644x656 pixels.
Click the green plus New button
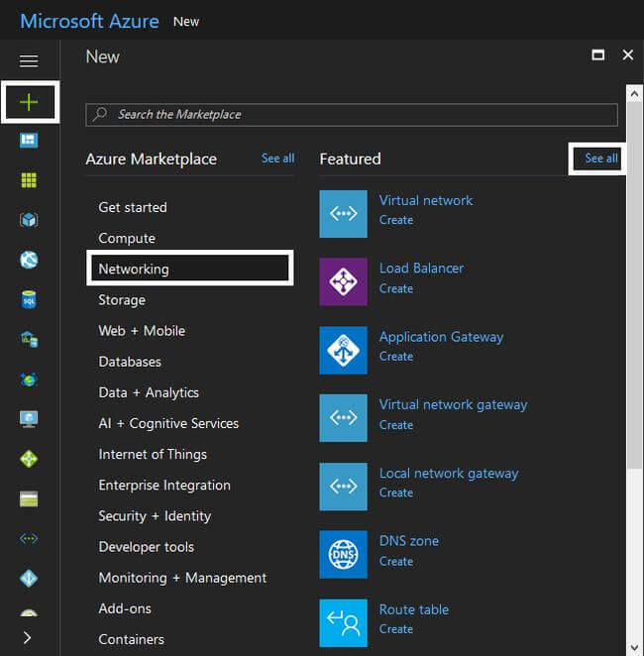29,102
